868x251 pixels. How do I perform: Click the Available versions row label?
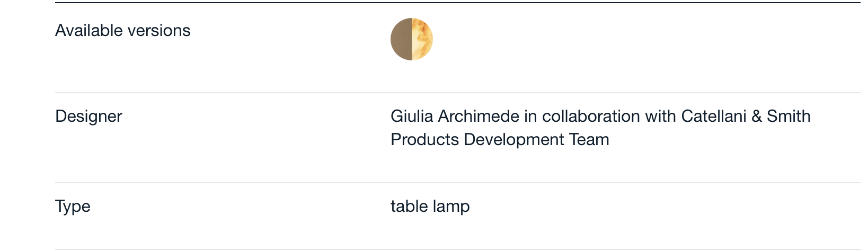coord(123,31)
